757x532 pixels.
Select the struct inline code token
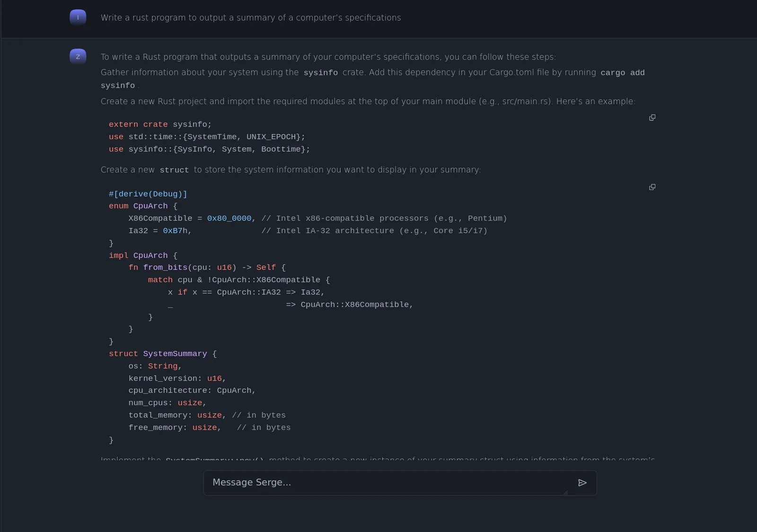tap(174, 170)
